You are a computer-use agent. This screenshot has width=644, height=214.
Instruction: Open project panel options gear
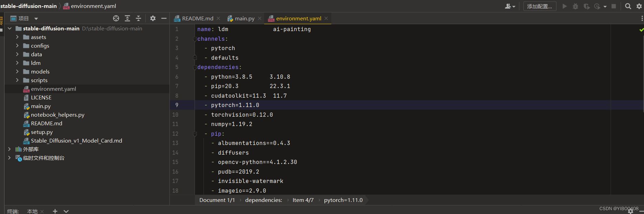pos(153,18)
